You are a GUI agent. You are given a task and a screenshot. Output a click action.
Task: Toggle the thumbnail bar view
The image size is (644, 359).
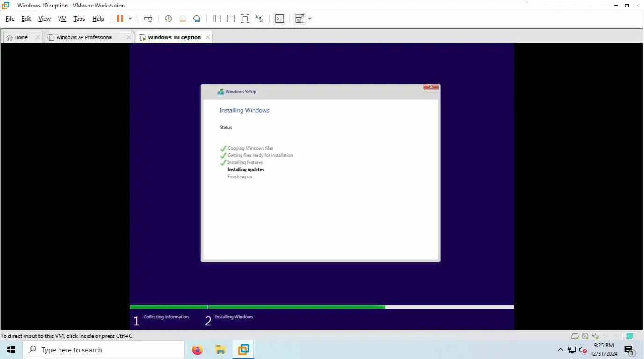tap(231, 19)
